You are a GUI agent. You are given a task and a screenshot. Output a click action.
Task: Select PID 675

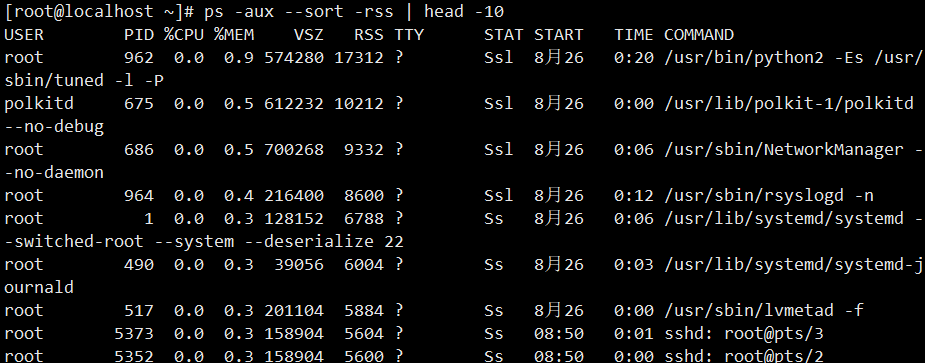pos(139,104)
